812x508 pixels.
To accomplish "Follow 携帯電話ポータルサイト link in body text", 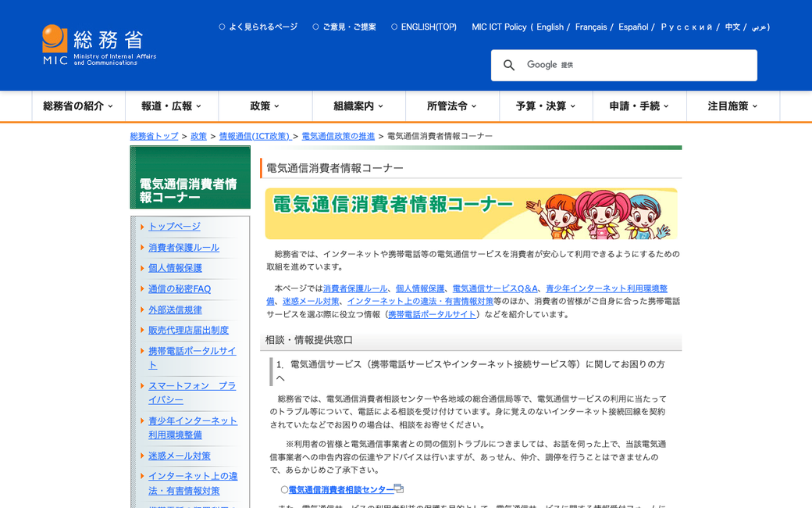I will [x=432, y=314].
